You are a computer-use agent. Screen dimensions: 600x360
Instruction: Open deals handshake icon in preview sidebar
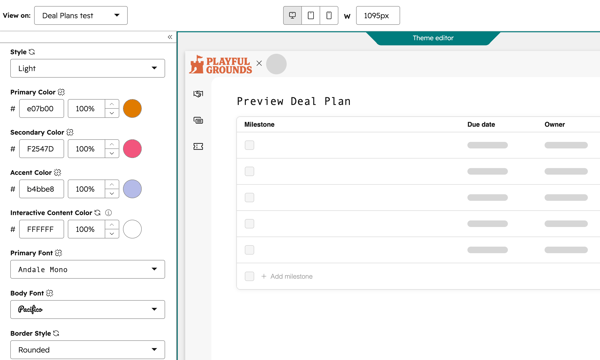[198, 94]
